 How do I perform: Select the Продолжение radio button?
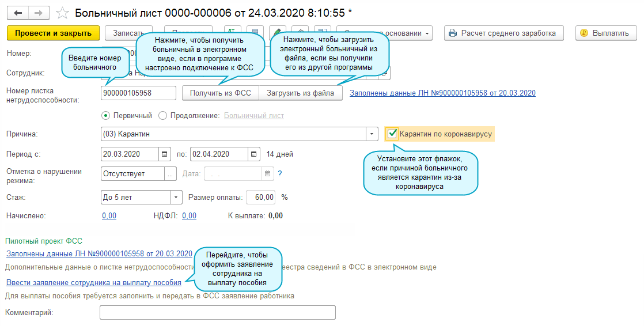coord(162,116)
